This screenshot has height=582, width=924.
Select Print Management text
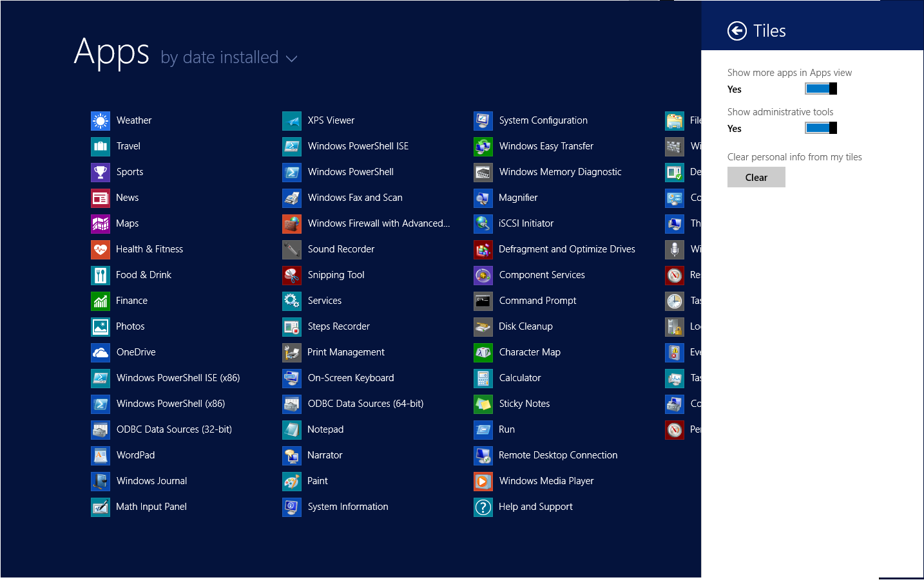click(346, 352)
